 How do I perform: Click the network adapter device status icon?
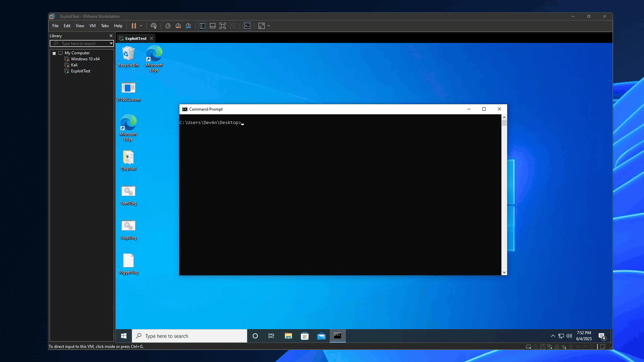pyautogui.click(x=550, y=347)
